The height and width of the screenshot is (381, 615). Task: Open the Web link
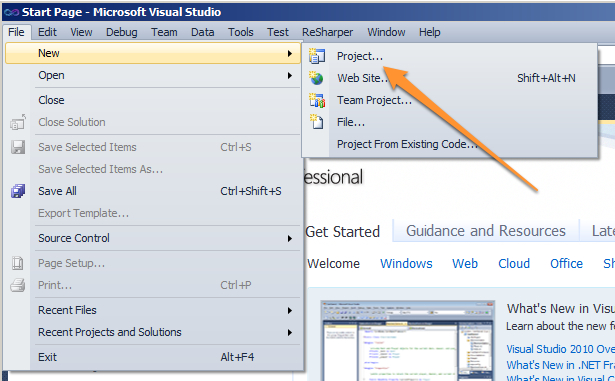pyautogui.click(x=465, y=263)
